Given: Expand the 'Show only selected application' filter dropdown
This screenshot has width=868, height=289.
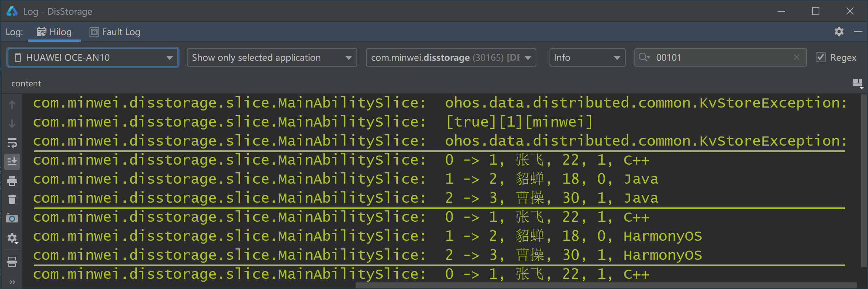Looking at the screenshot, I should point(272,57).
